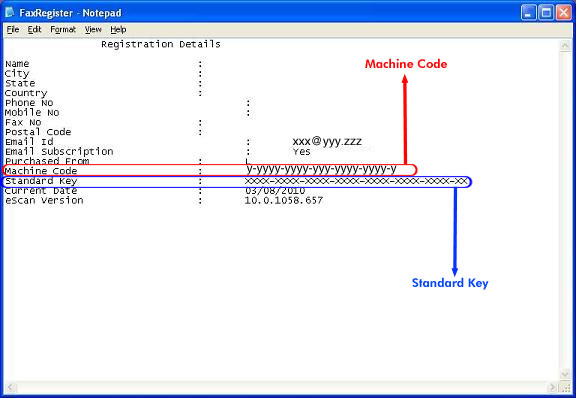This screenshot has width=576, height=398.
Task: Close the FaxRegister Notepad window
Action: tap(564, 13)
